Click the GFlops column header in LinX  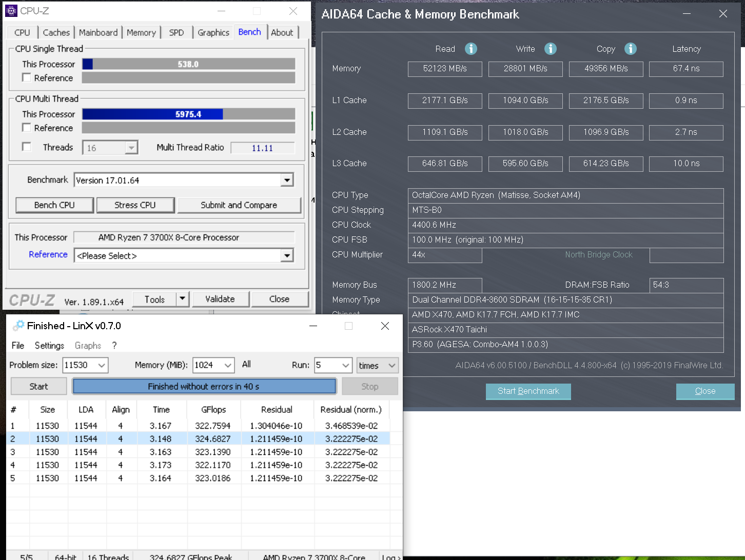214,409
